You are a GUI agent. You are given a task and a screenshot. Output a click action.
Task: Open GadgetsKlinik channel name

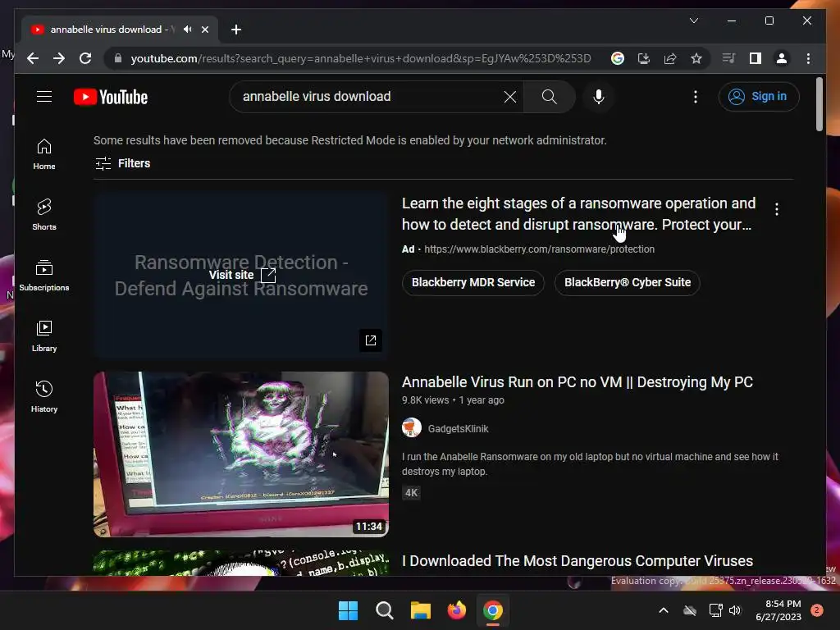coord(458,428)
